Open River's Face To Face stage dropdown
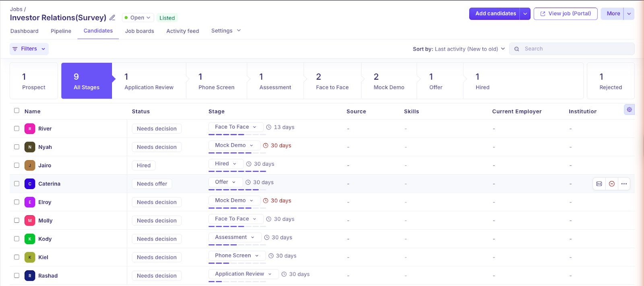Viewport: 644px width, 286px height. click(236, 127)
